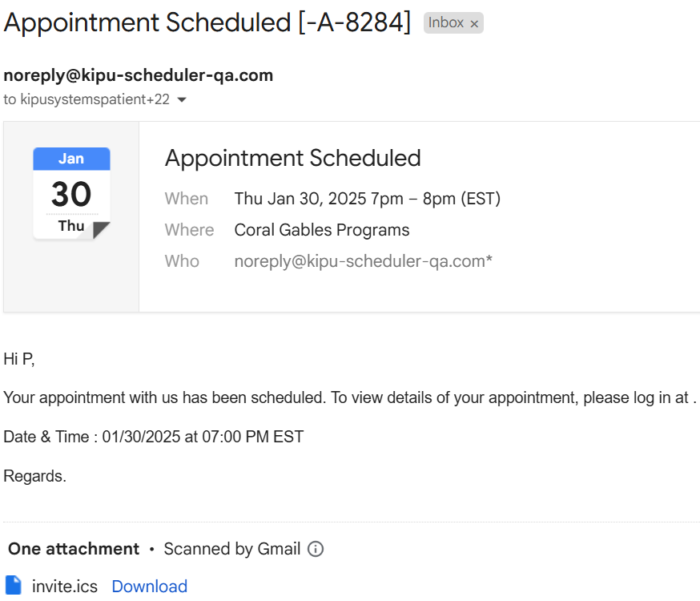The image size is (700, 601).
Task: Remove the Inbox label with its x
Action: tap(474, 24)
